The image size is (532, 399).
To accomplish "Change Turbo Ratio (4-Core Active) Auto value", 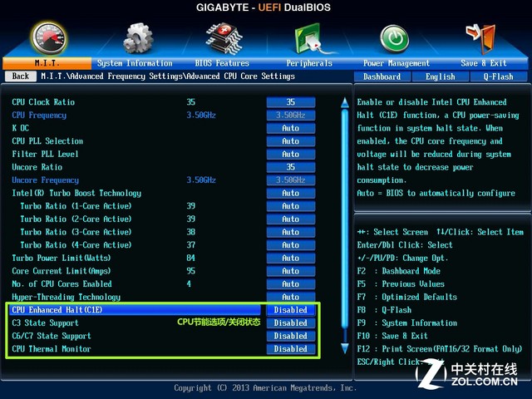I will pyautogui.click(x=291, y=245).
